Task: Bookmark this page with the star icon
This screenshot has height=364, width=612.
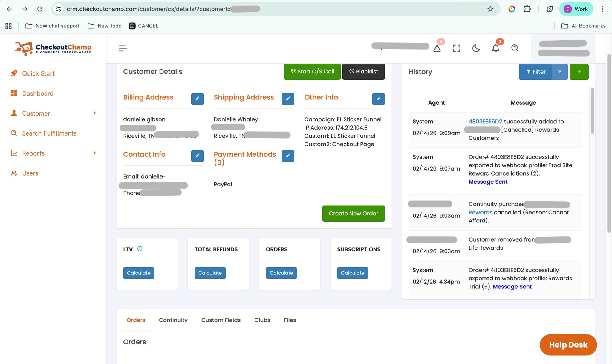Action: 490,9
